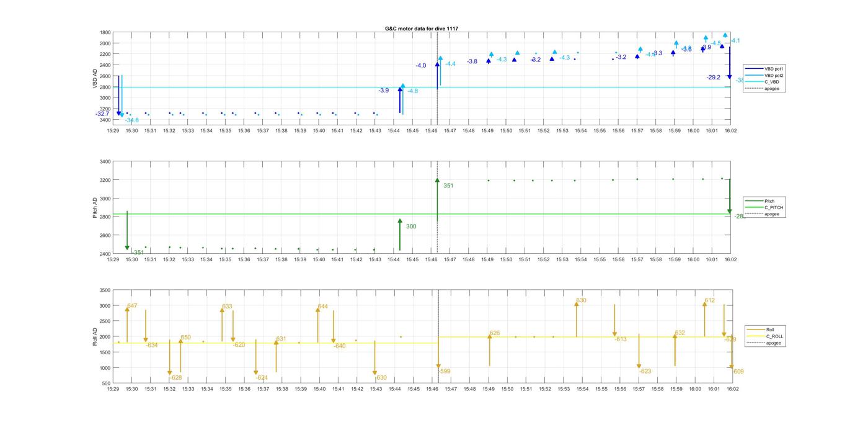Click the "-4.4" VBD data label
The height and width of the screenshot is (430, 868).
coord(450,64)
